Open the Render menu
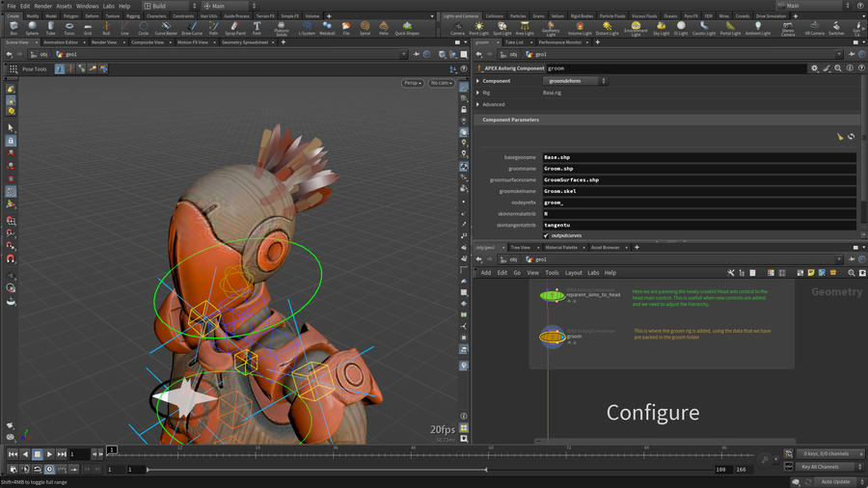868x488 pixels. [42, 6]
